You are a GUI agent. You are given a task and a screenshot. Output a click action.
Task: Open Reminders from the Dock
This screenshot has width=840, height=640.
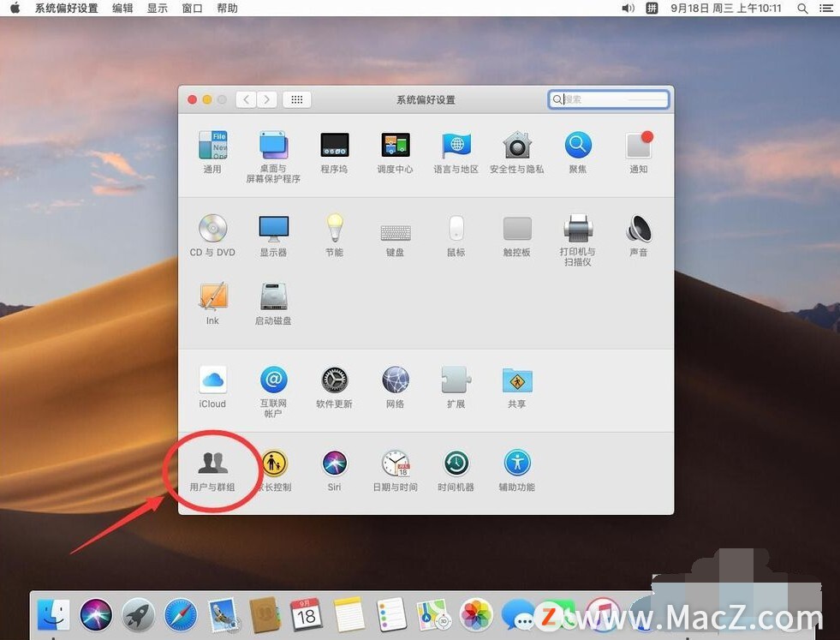391,614
